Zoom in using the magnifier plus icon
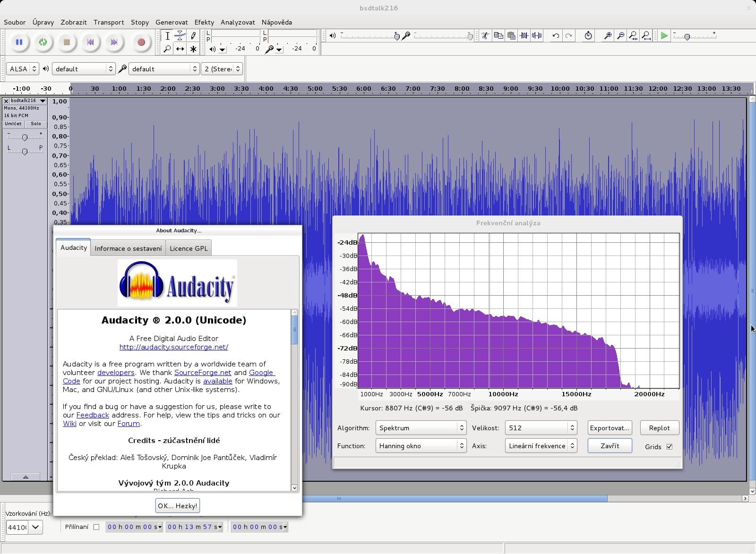This screenshot has height=554, width=756. (x=608, y=35)
